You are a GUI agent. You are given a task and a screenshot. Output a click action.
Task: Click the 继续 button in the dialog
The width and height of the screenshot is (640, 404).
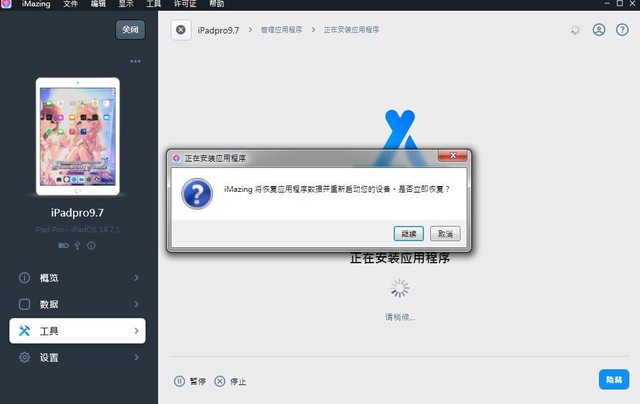pos(409,233)
